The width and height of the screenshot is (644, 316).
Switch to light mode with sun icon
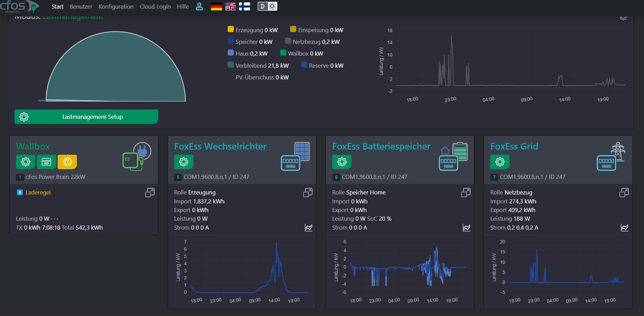[x=272, y=7]
